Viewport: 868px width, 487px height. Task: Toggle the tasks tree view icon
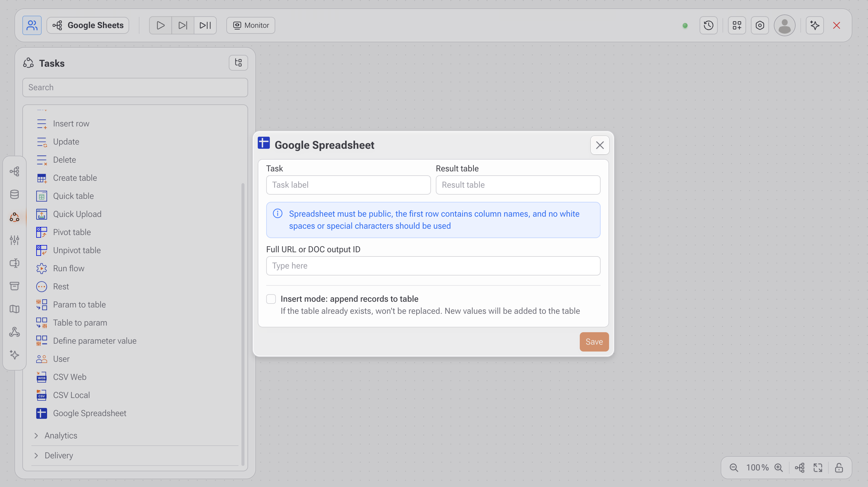pos(238,63)
